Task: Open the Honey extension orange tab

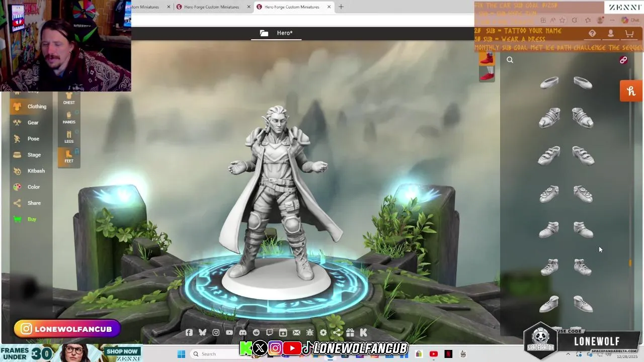Action: point(631,91)
